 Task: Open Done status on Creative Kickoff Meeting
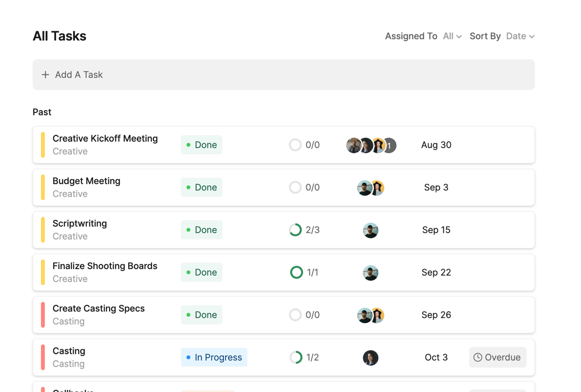(201, 145)
